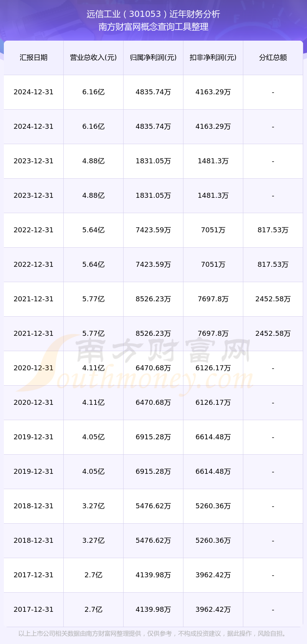Click the 营业总收入(元) column header
This screenshot has width=307, height=644.
[93, 58]
